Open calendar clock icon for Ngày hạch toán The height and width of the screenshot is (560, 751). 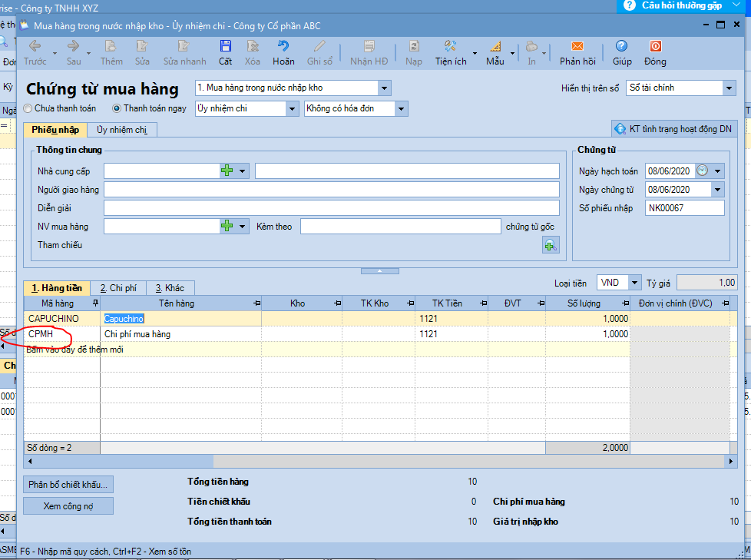click(702, 170)
